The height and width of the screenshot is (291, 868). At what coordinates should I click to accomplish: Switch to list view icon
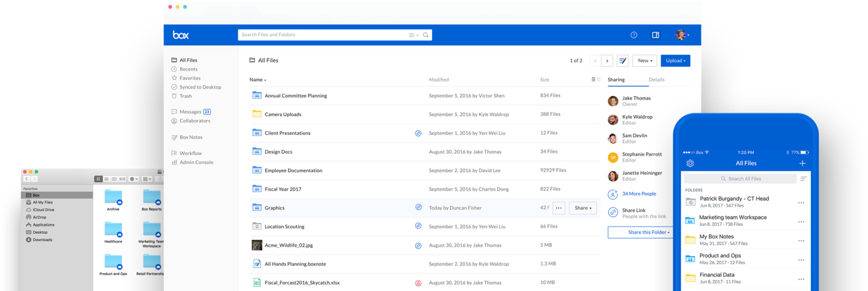[593, 79]
